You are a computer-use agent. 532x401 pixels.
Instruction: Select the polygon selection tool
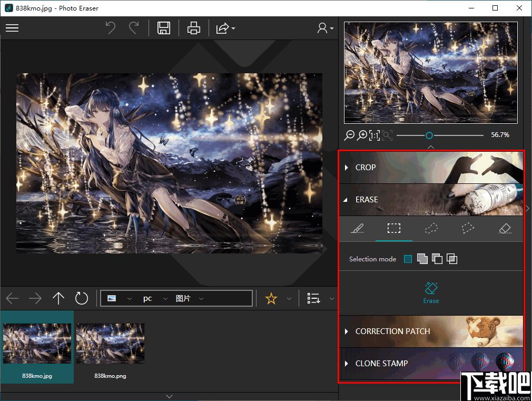tap(468, 228)
